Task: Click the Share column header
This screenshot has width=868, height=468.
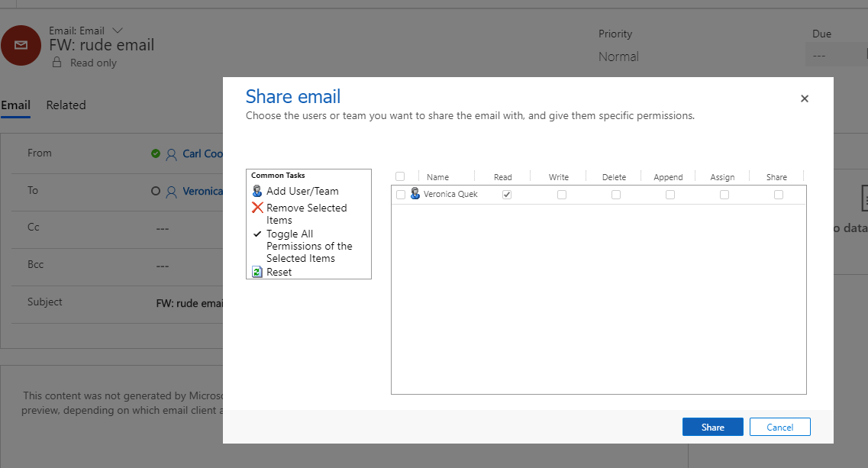Action: coord(776,177)
